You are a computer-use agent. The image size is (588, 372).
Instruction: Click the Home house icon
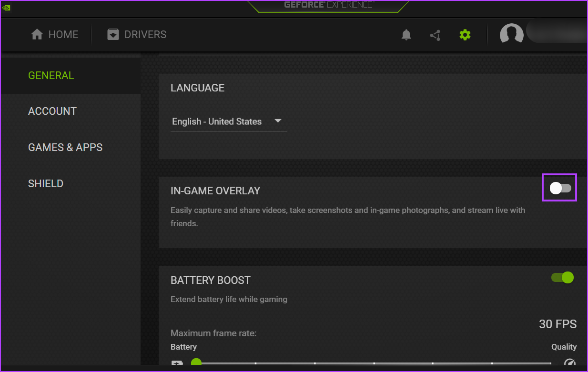tap(37, 34)
